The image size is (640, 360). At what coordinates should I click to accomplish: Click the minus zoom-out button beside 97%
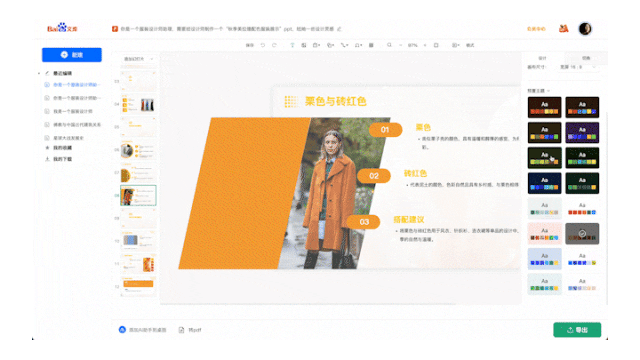pyautogui.click(x=401, y=45)
